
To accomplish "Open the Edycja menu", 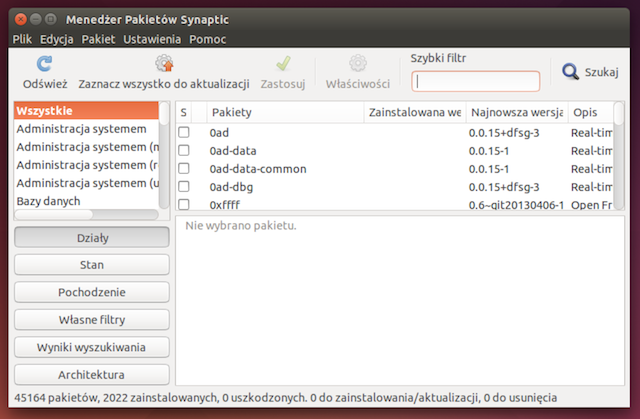I will (x=57, y=39).
